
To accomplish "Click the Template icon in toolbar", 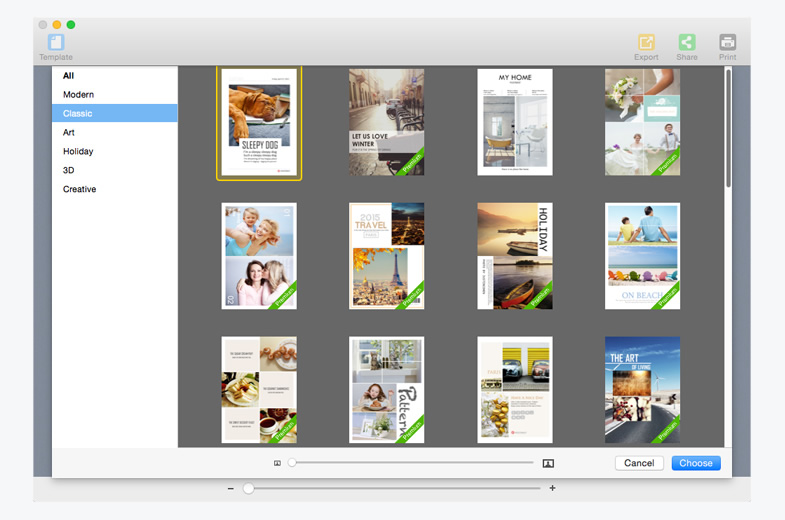I will click(56, 43).
